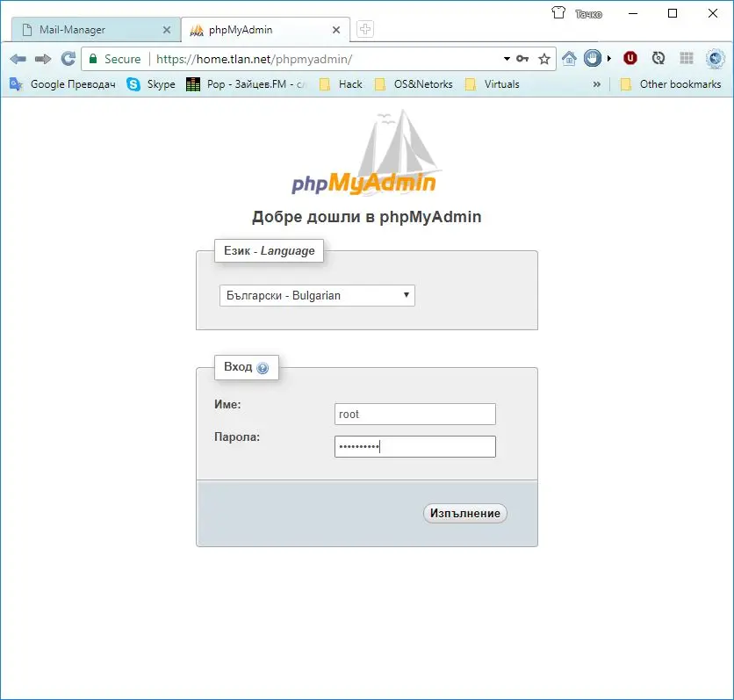Reload the phpMyAdmin page
The height and width of the screenshot is (700, 734).
pyautogui.click(x=68, y=59)
